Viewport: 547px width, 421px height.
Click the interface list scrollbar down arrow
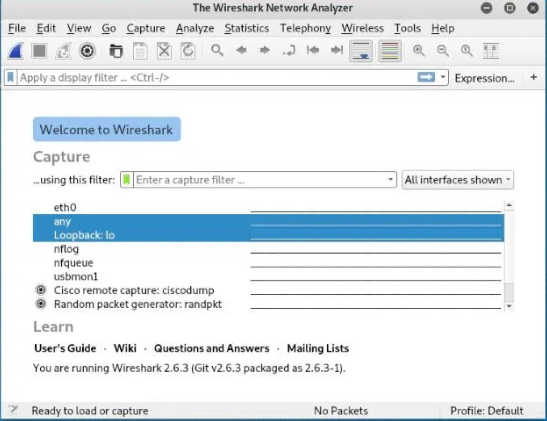(509, 306)
